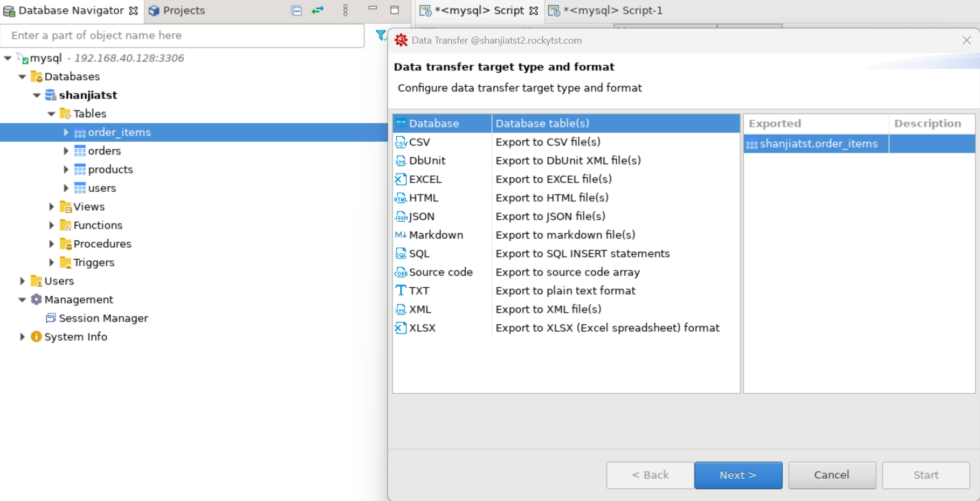The width and height of the screenshot is (980, 501).
Task: Click the System Info icon
Action: tap(36, 337)
